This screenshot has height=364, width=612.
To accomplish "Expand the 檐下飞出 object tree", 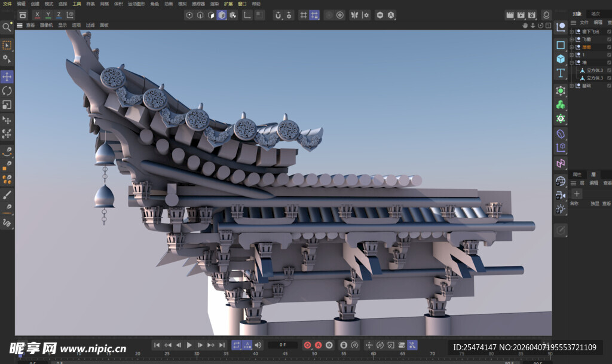I will [571, 31].
